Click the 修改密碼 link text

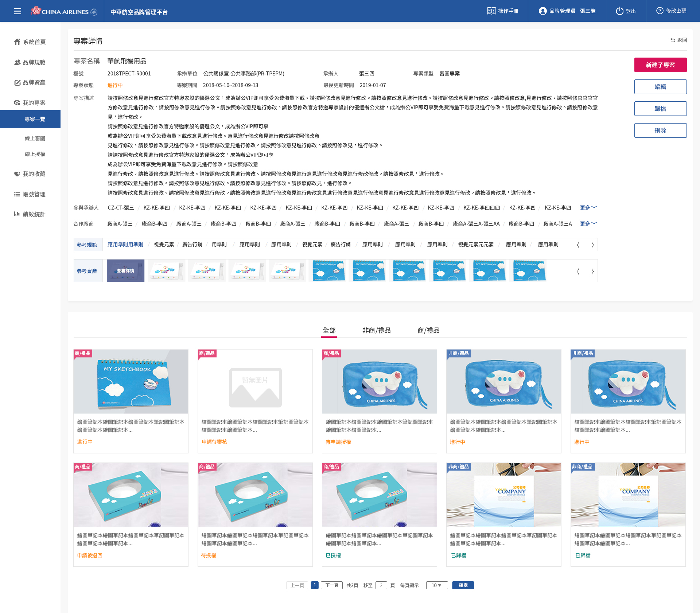tap(676, 11)
